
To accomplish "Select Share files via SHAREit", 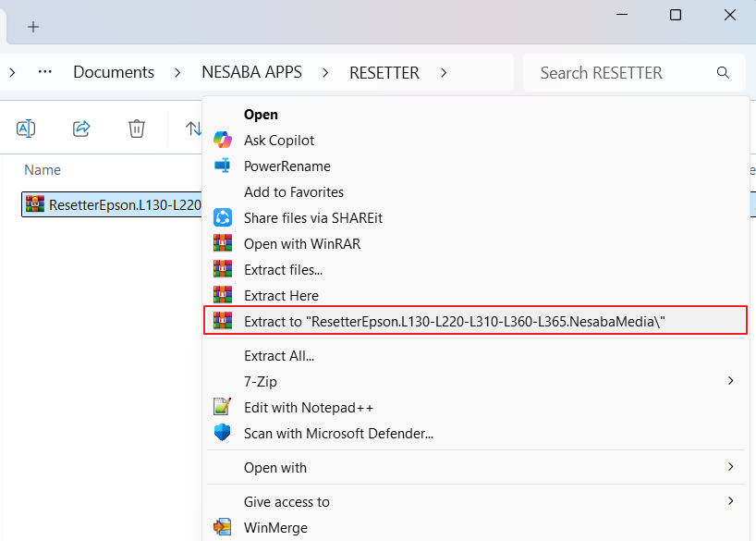I will [312, 218].
